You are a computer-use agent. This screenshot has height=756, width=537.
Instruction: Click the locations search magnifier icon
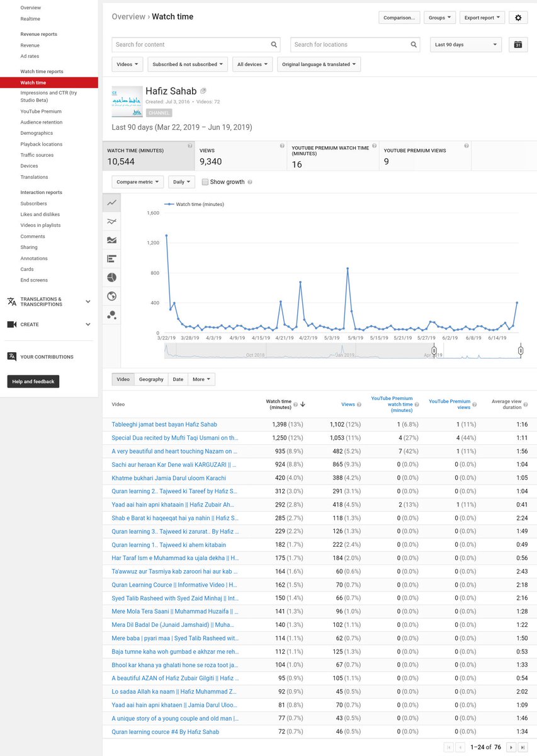coord(414,45)
